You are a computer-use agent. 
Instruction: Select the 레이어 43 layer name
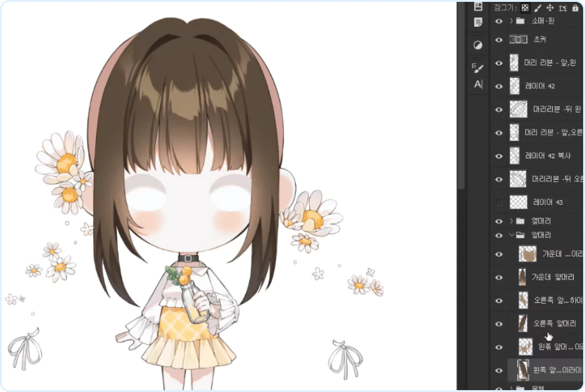pyautogui.click(x=548, y=202)
